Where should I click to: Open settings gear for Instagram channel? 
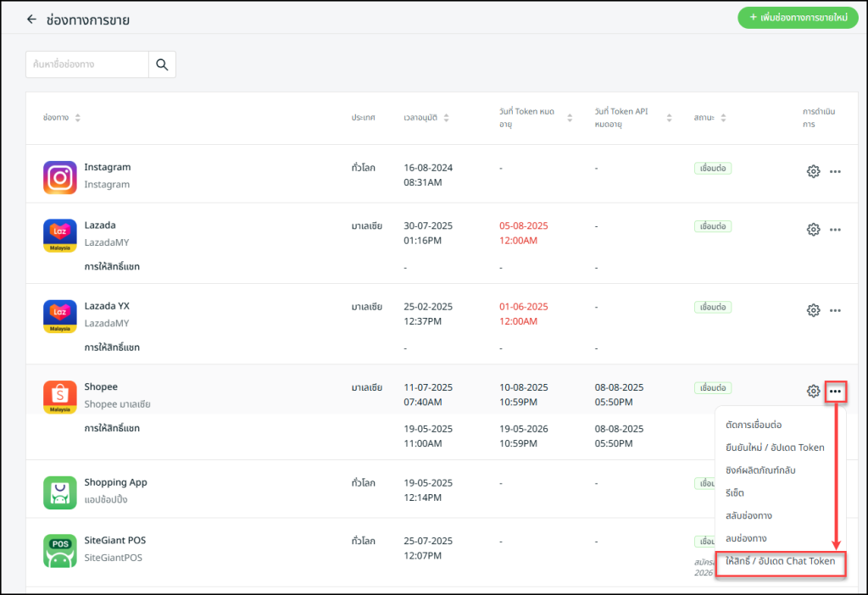pos(813,171)
